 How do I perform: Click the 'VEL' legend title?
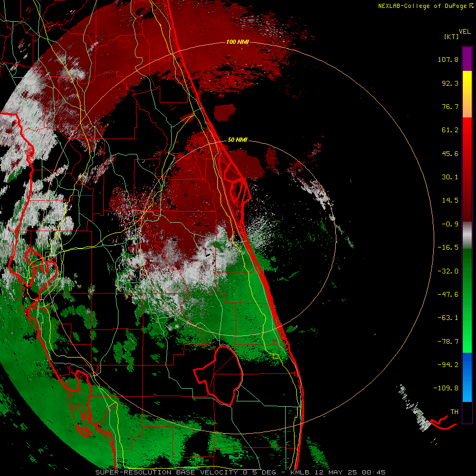(x=465, y=32)
